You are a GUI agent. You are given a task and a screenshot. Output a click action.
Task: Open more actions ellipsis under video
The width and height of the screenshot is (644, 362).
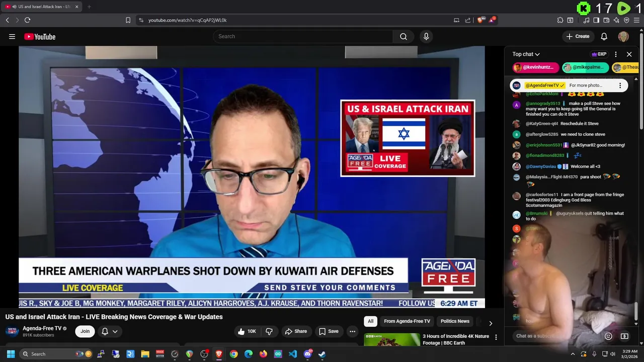point(352,331)
